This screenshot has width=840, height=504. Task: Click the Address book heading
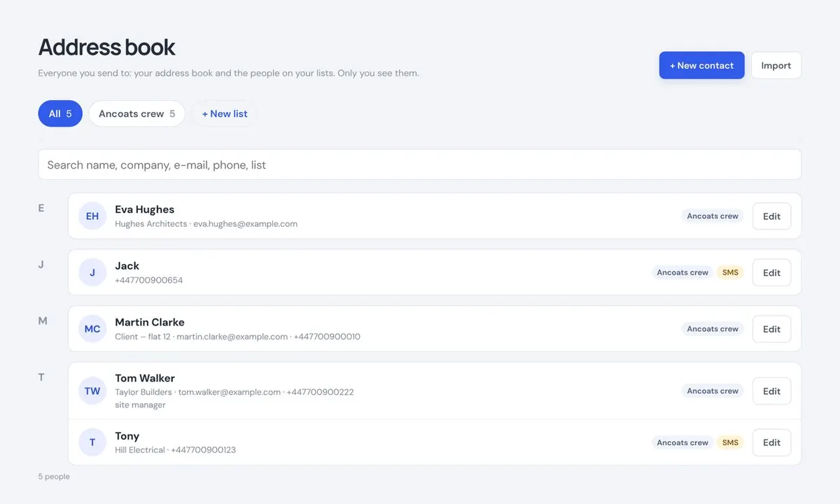pyautogui.click(x=106, y=47)
